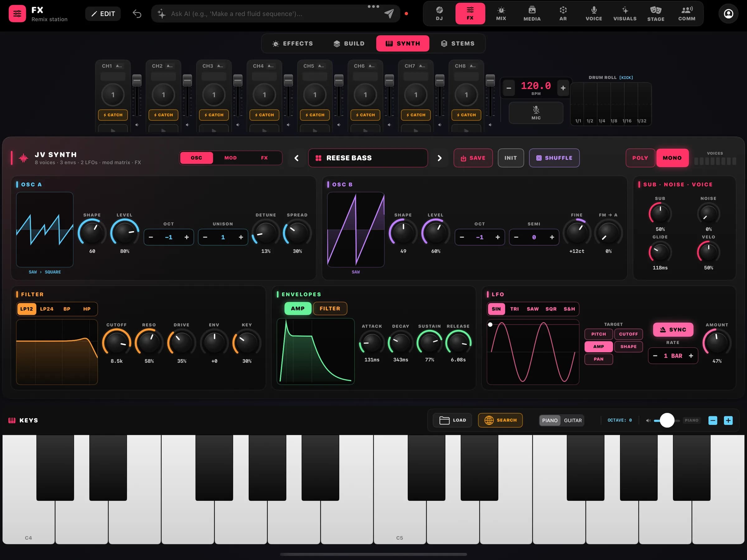Screen dimensions: 747x560
Task: Open the MIX section
Action: (501, 13)
